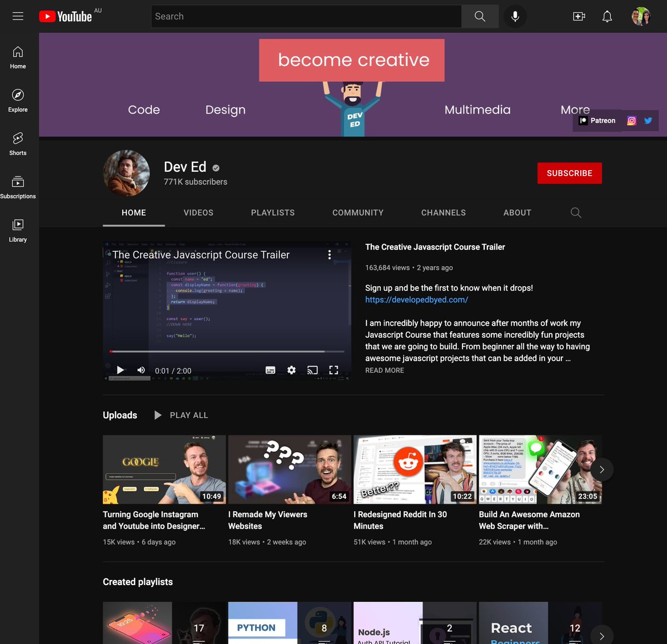This screenshot has width=667, height=644.
Task: Mute the trailer video volume
Action: point(141,370)
